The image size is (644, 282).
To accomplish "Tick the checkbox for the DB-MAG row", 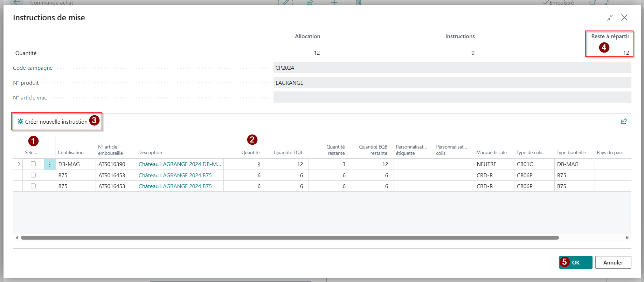I will [x=33, y=164].
